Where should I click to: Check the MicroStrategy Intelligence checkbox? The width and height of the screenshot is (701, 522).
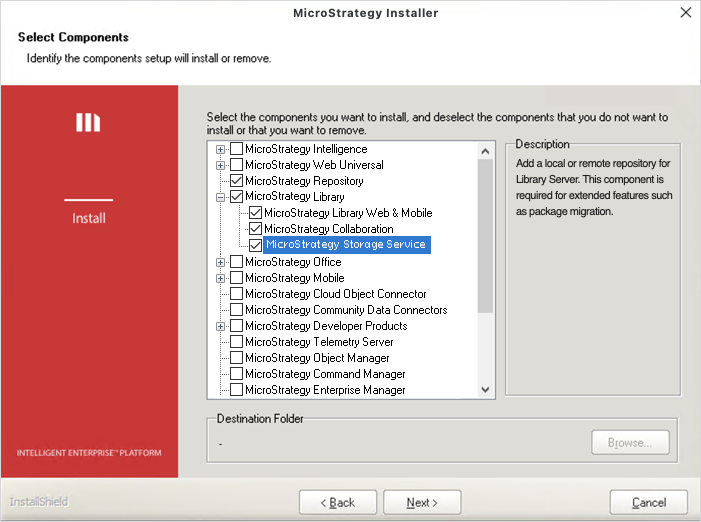coord(236,149)
